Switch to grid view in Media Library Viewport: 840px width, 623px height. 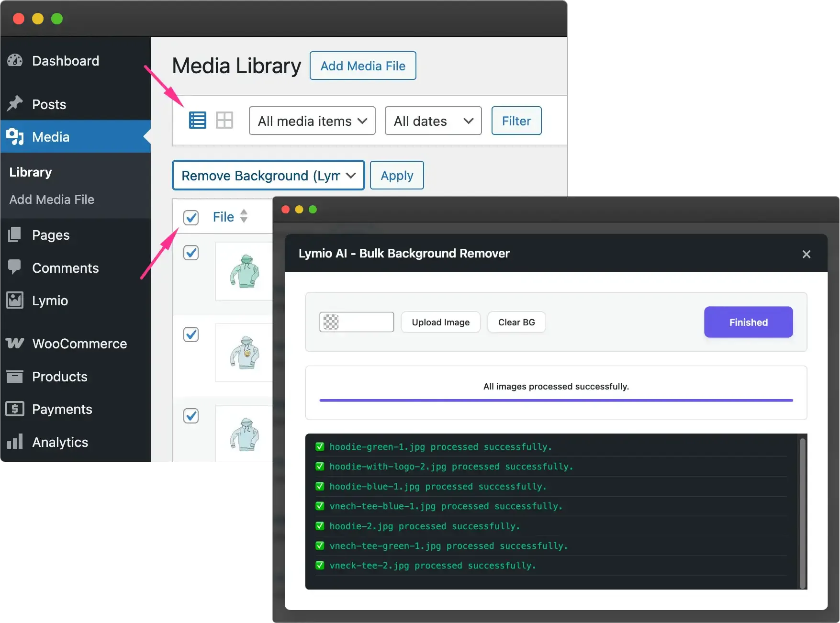(224, 120)
